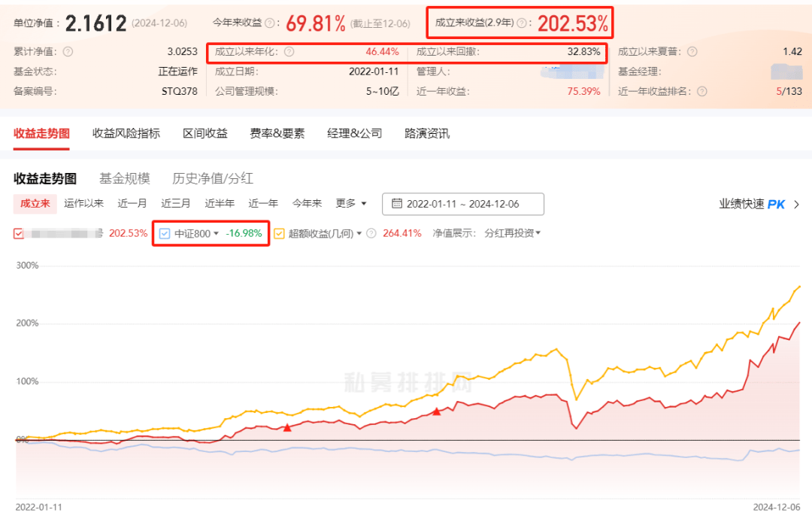Uncheck the 中证800 index checkbox
Viewport: 812px width, 513px height.
click(x=164, y=235)
